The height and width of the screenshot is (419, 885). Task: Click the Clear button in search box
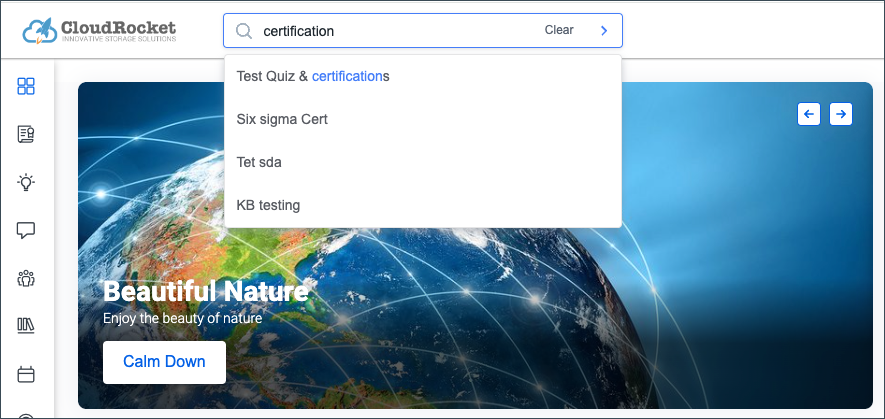coord(559,30)
